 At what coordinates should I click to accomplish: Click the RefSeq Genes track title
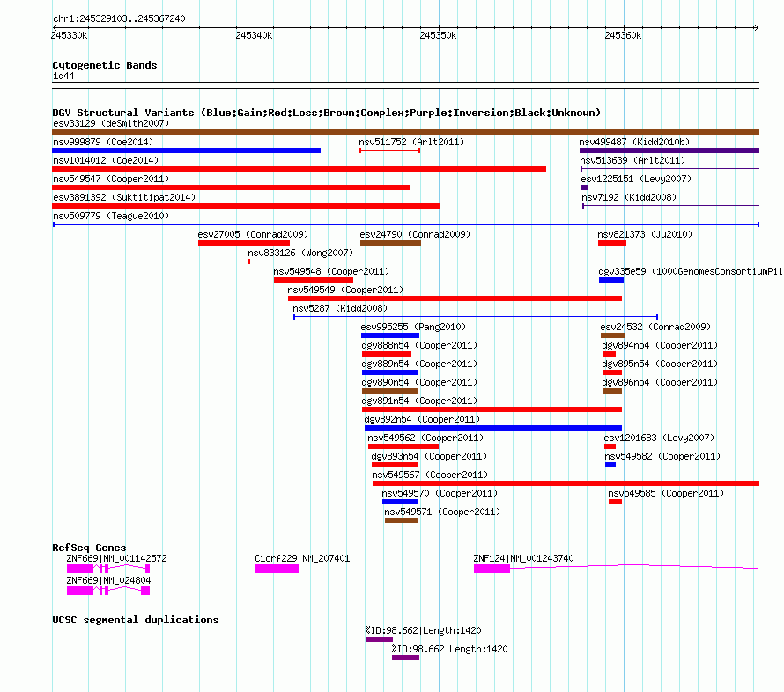coord(89,548)
